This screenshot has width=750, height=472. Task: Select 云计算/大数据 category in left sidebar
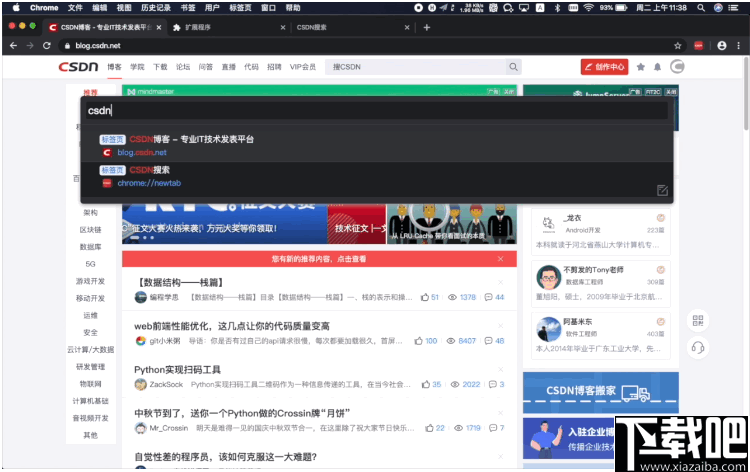(x=90, y=350)
